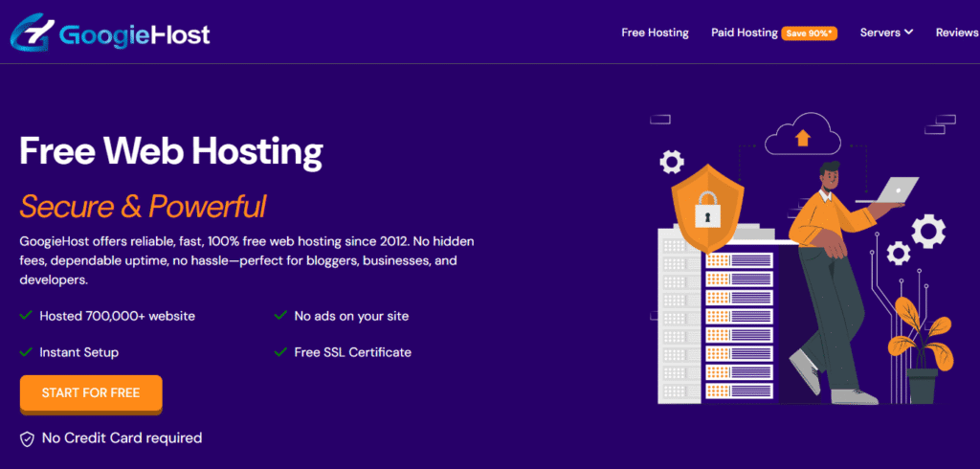This screenshot has width=980, height=469.
Task: Click the GoogieHost logo icon
Action: click(31, 34)
